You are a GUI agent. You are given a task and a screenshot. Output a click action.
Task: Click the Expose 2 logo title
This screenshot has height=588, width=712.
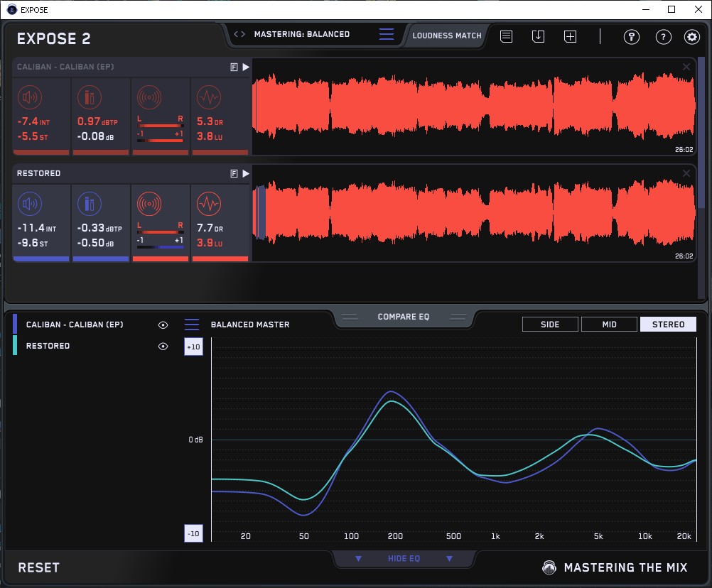(x=53, y=38)
